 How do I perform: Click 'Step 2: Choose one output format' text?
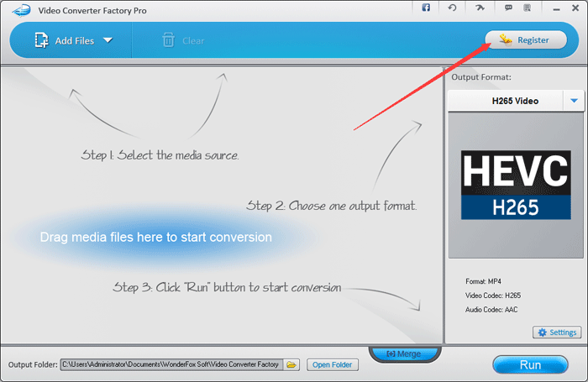[332, 206]
